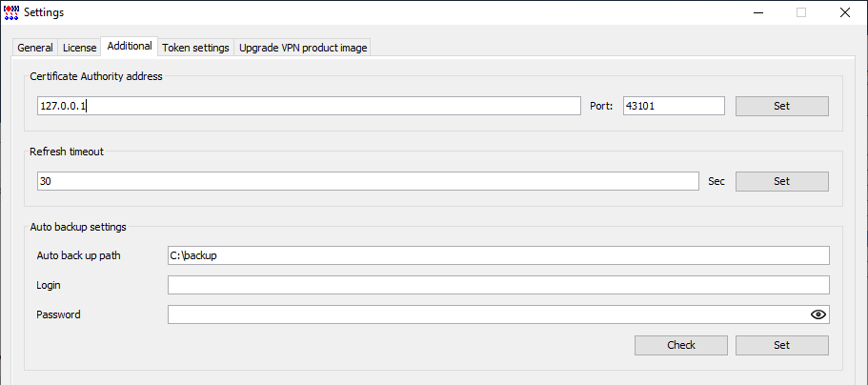Set the Certificate Authority address
Viewport: 868px width, 385px height.
(781, 106)
